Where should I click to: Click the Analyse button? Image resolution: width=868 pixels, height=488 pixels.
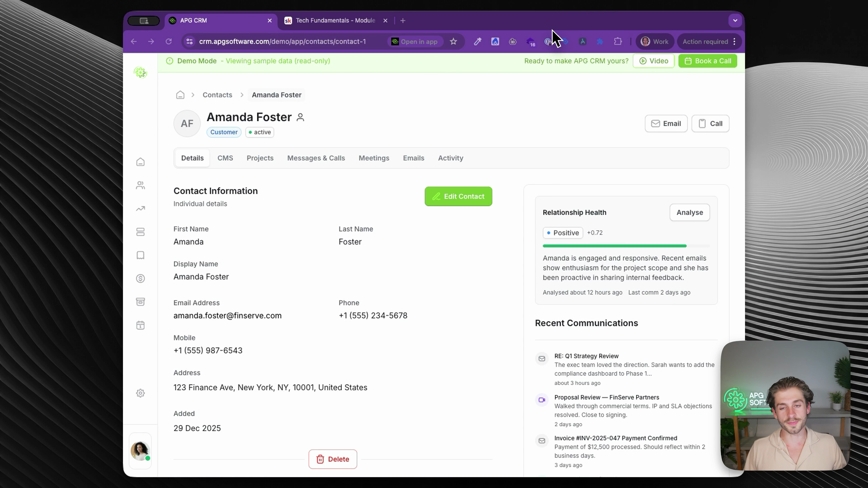point(689,213)
